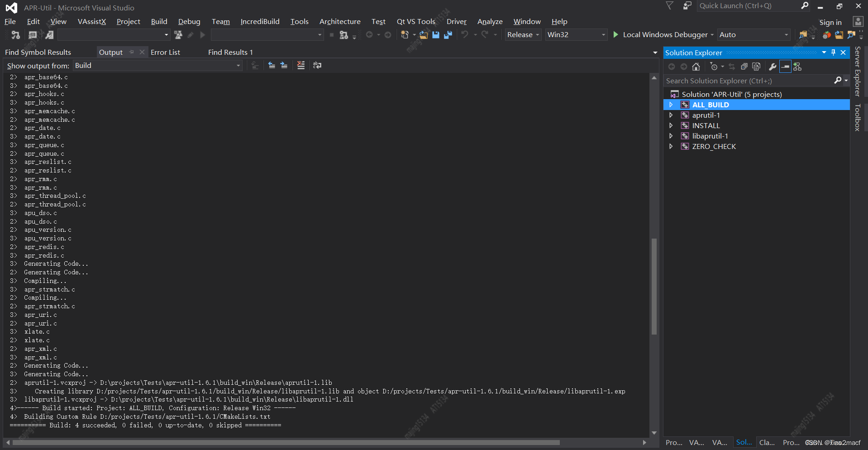The image size is (868, 450).
Task: Sync Solution Explorer with active document
Action: (732, 66)
